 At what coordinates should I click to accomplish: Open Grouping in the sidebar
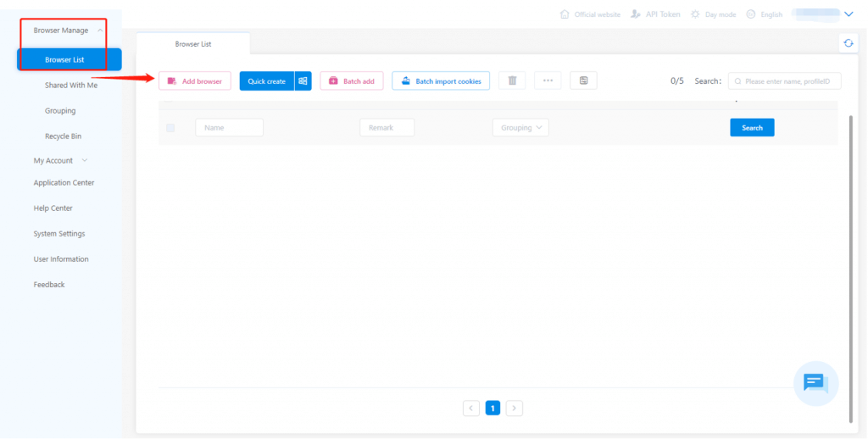[60, 111]
